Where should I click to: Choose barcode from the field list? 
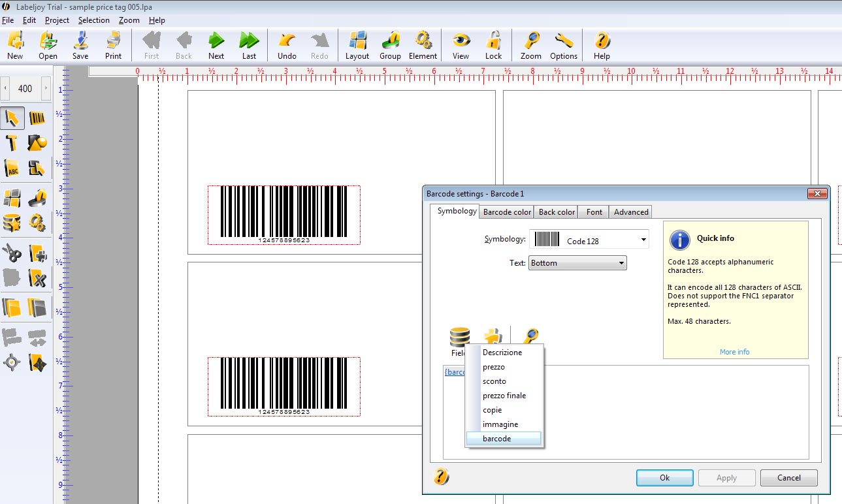pyautogui.click(x=504, y=439)
